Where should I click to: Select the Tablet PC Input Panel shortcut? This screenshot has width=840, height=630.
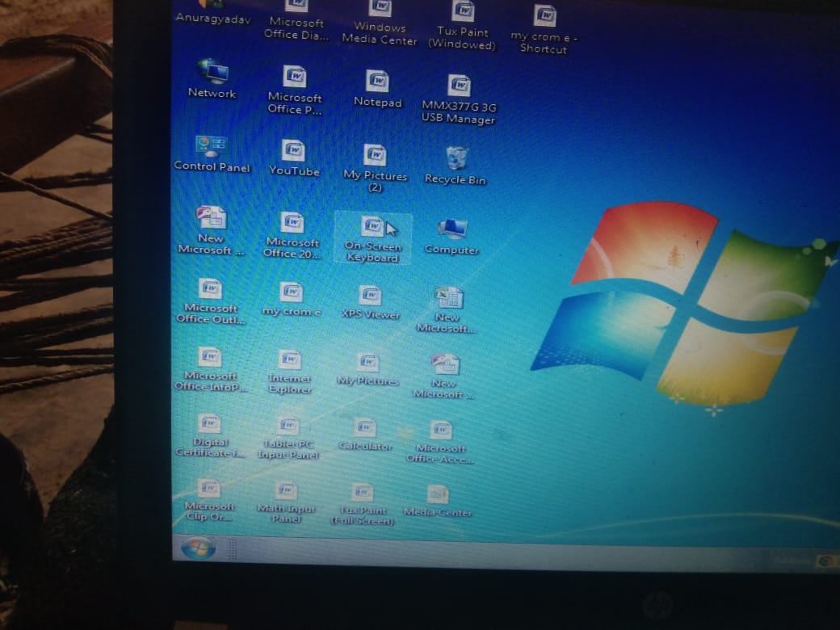click(x=288, y=439)
